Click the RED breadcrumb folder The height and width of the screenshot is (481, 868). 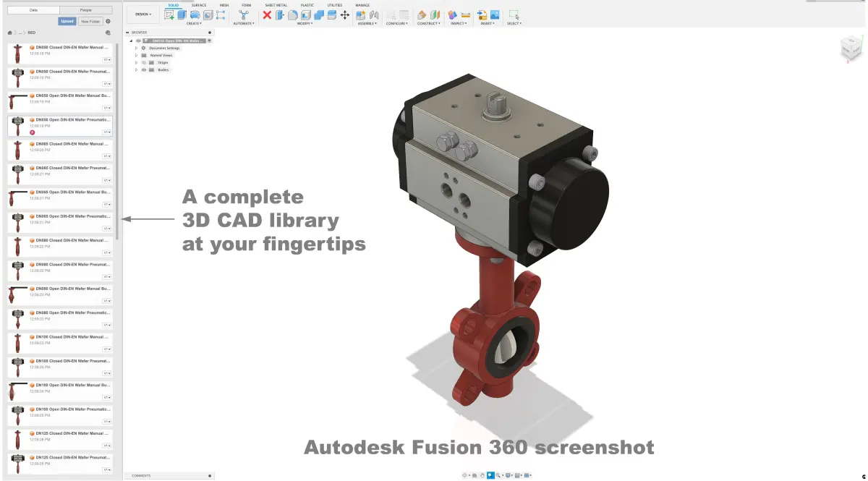pos(32,33)
